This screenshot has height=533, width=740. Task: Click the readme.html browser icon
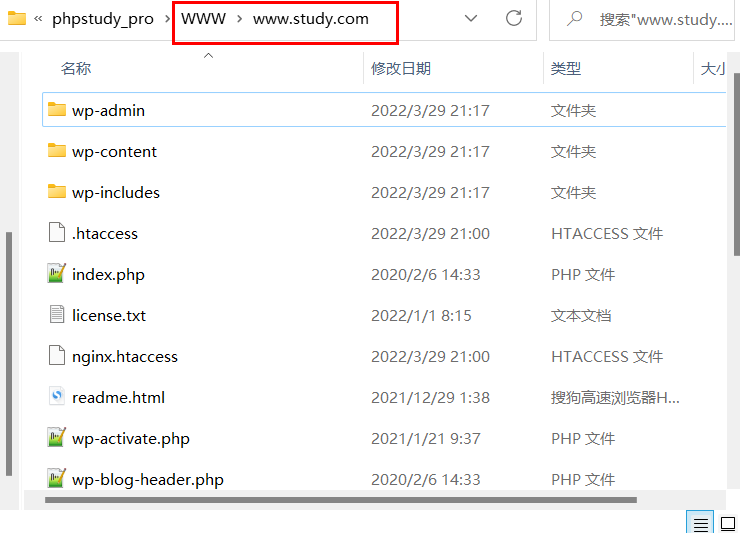click(x=57, y=397)
